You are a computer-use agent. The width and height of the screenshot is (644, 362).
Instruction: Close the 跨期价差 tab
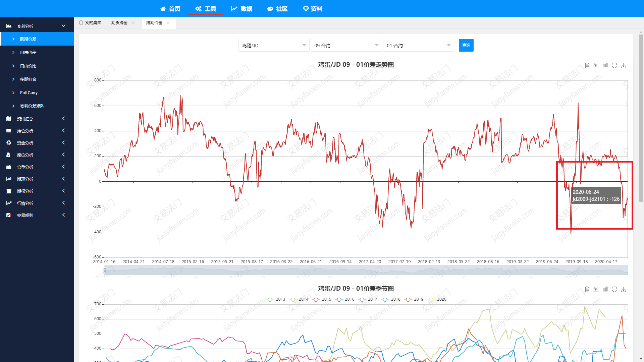(168, 23)
